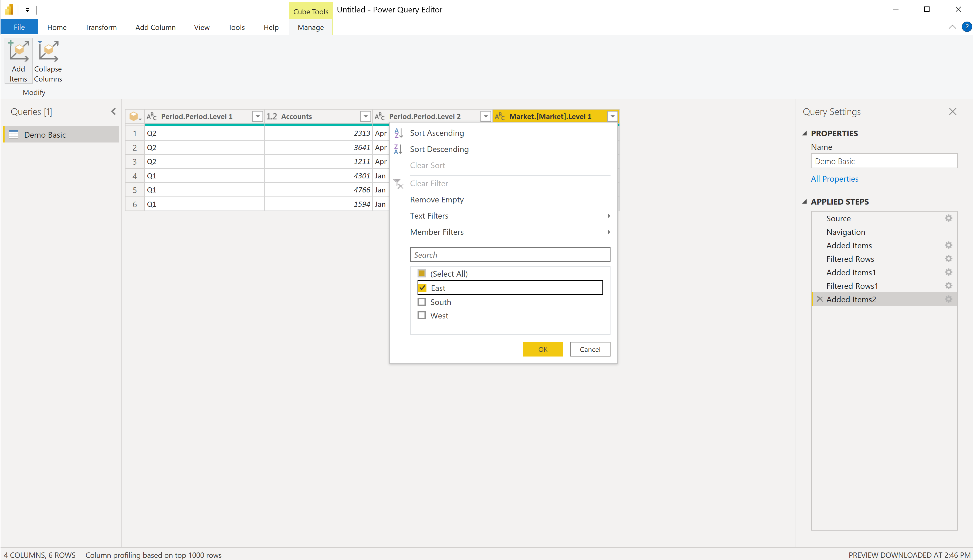Click the filter Search field

[510, 254]
